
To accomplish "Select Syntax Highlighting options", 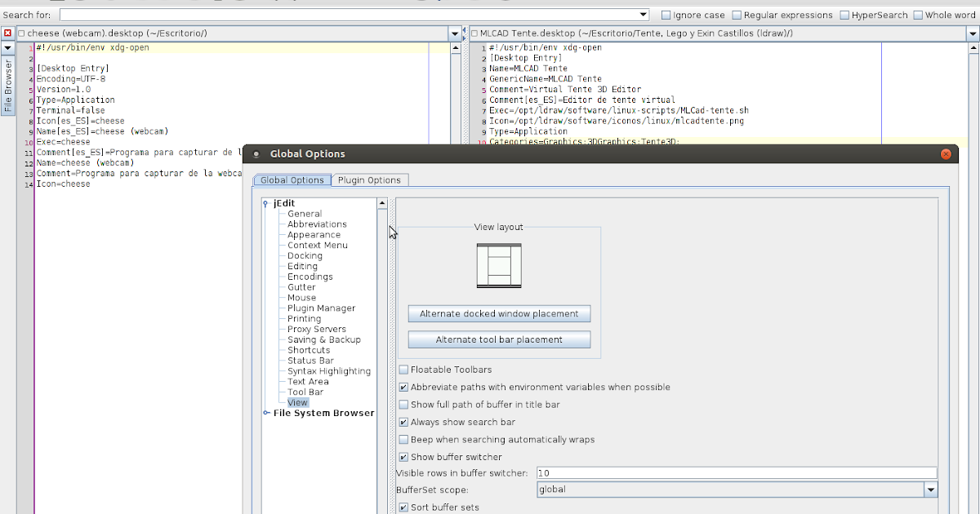I will (329, 371).
